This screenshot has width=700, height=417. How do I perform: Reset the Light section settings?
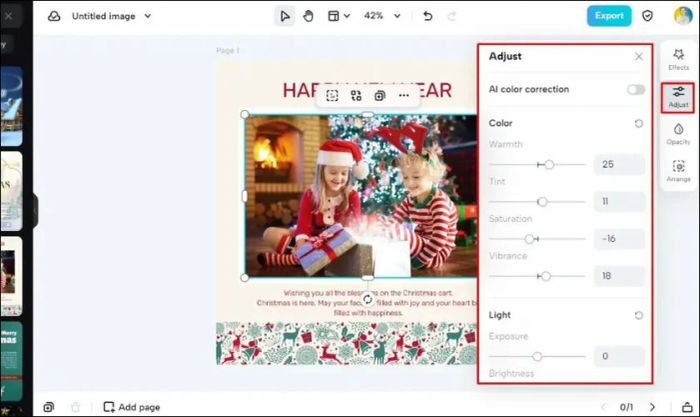pos(639,315)
